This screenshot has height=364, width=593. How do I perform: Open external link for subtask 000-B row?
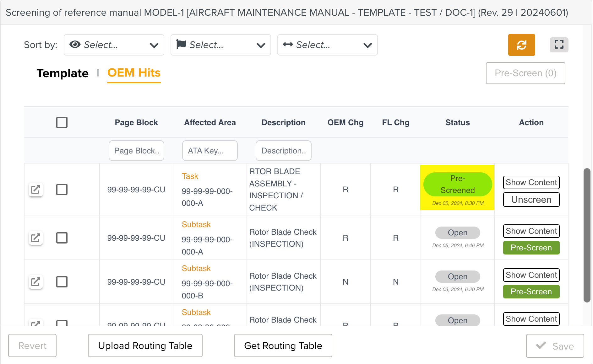pos(35,282)
